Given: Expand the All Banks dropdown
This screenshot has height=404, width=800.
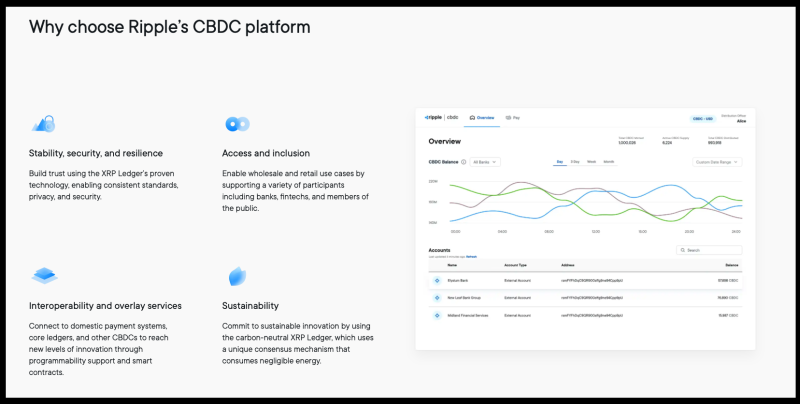Looking at the screenshot, I should click(485, 162).
